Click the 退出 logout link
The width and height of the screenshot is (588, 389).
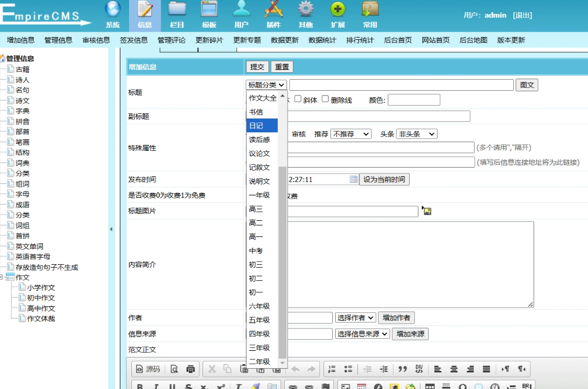(523, 16)
